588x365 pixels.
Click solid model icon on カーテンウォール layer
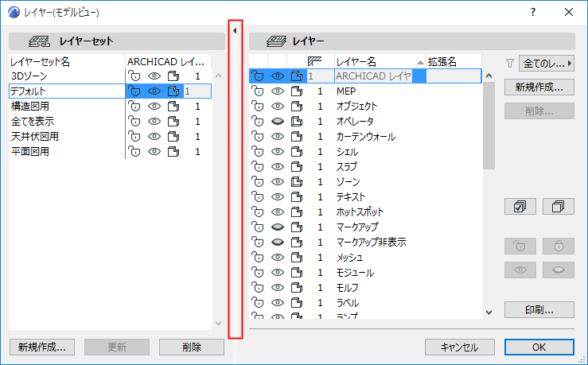[x=297, y=137]
